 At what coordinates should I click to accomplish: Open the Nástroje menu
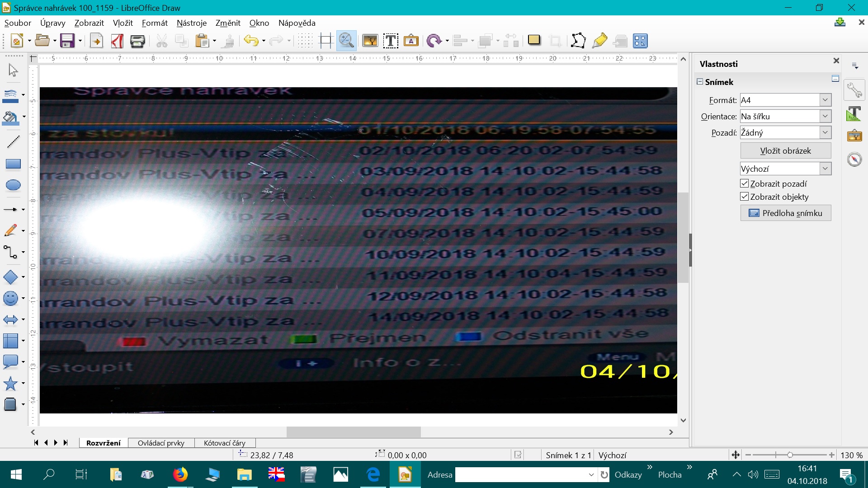[x=191, y=23]
